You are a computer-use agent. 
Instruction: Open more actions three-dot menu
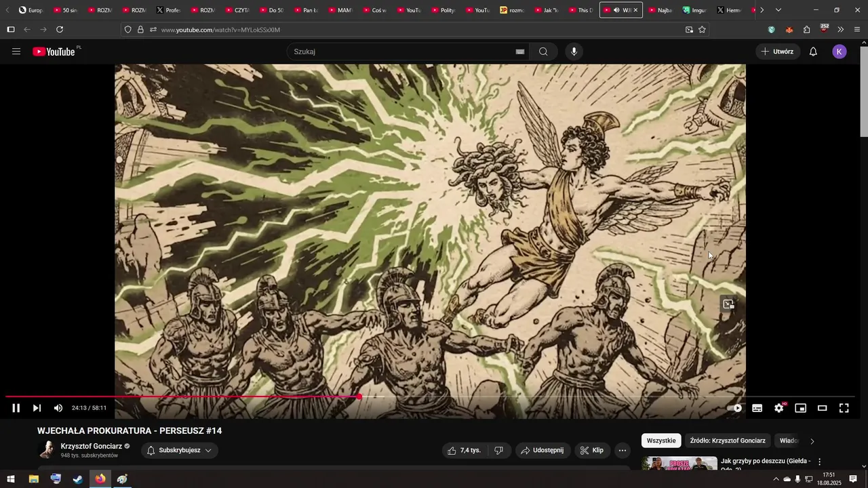click(623, 450)
